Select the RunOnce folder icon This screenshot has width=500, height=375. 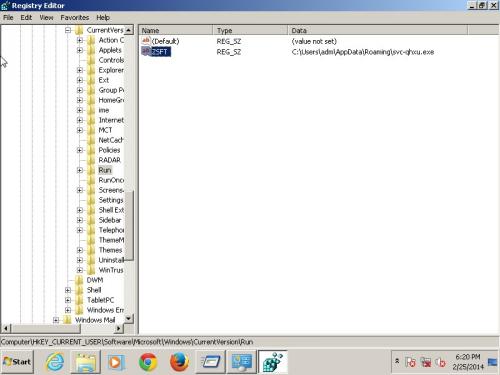91,180
